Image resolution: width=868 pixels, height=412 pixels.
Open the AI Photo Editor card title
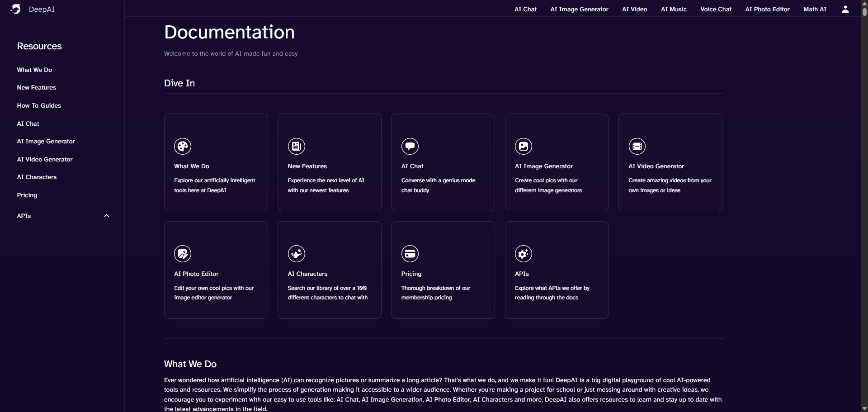[196, 274]
